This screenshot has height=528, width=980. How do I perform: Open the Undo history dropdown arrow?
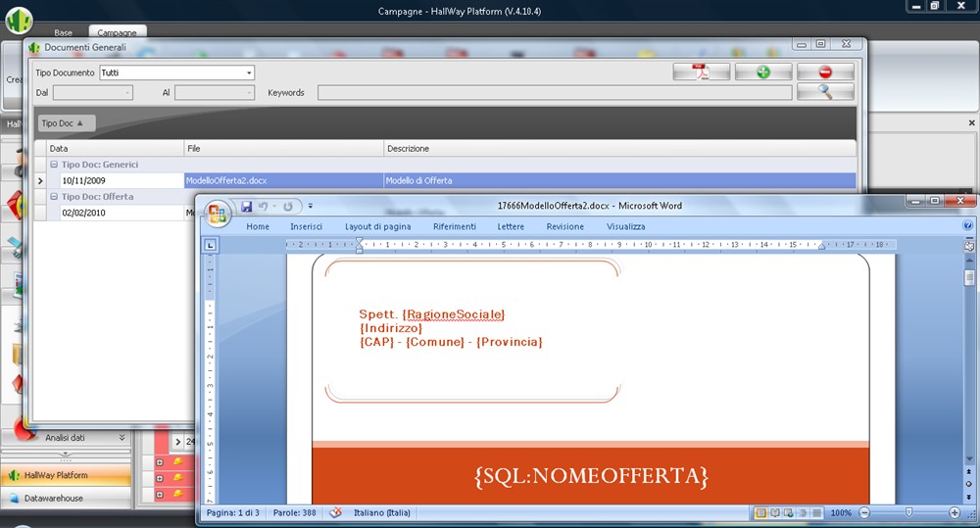click(x=273, y=206)
